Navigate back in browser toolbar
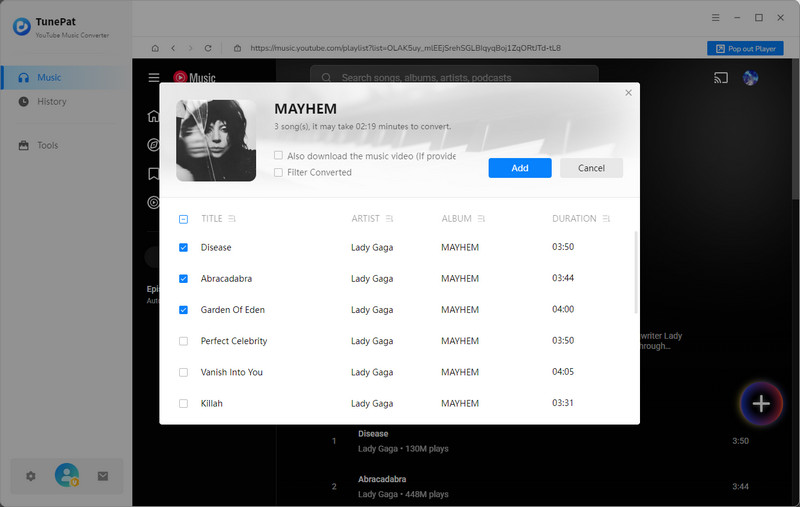Viewport: 800px width, 507px height. click(173, 48)
